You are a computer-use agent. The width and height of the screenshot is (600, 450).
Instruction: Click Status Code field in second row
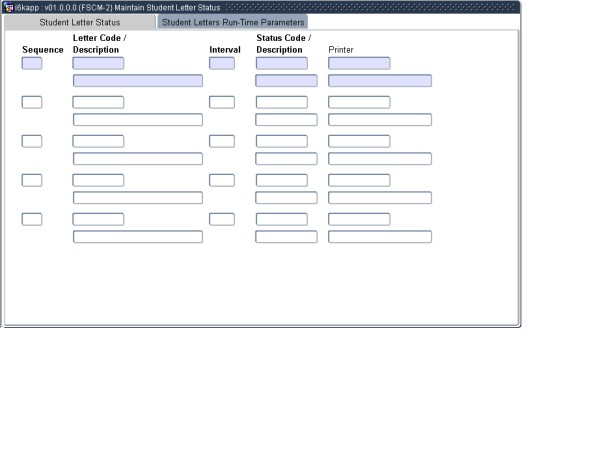tap(282, 102)
